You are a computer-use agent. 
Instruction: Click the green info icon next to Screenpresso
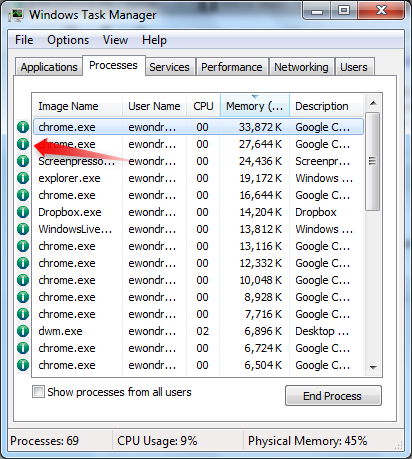(x=23, y=161)
